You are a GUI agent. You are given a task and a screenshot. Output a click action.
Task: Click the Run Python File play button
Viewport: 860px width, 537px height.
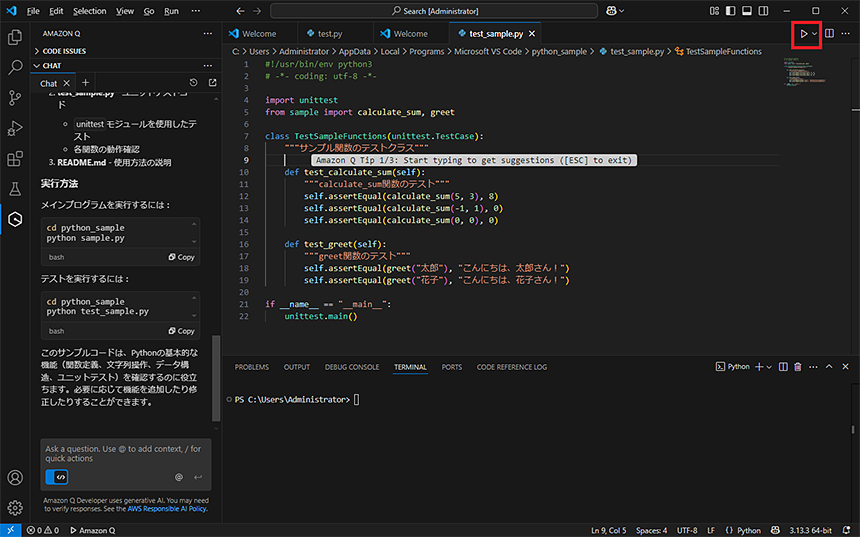[x=803, y=34]
